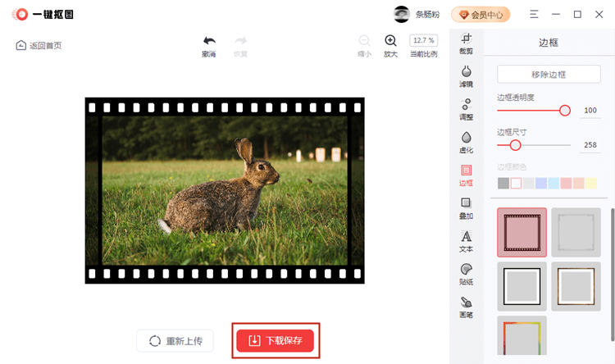Click the 移除边框 remove border button
Viewport: 615px width, 364px height.
pos(549,74)
